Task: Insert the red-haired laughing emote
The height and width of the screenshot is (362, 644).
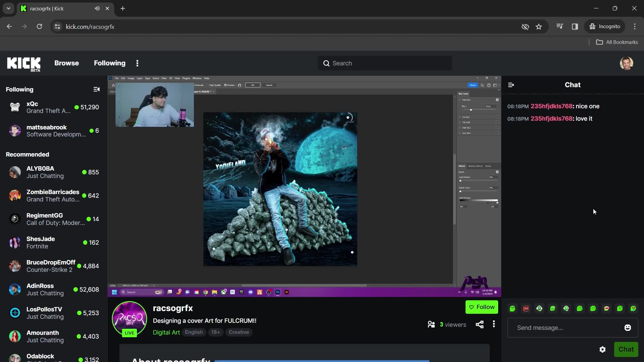Action: tap(606, 309)
